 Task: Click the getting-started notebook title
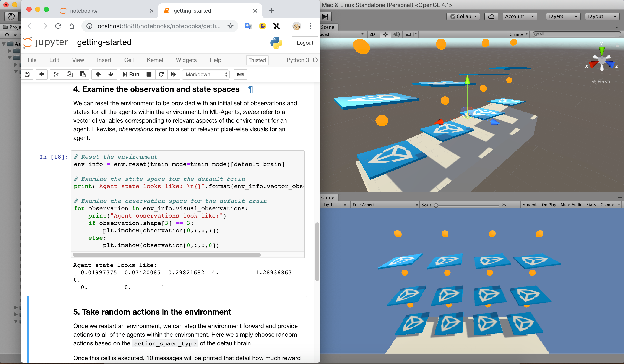[104, 42]
